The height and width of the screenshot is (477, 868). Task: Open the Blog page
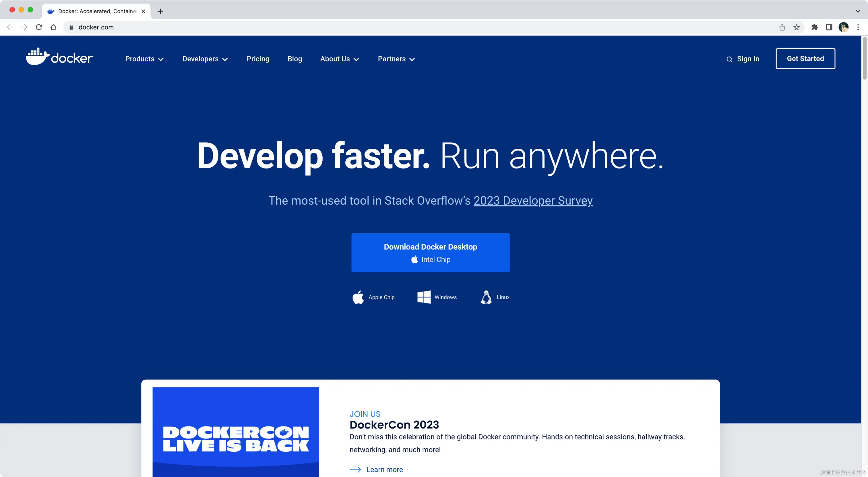(294, 59)
